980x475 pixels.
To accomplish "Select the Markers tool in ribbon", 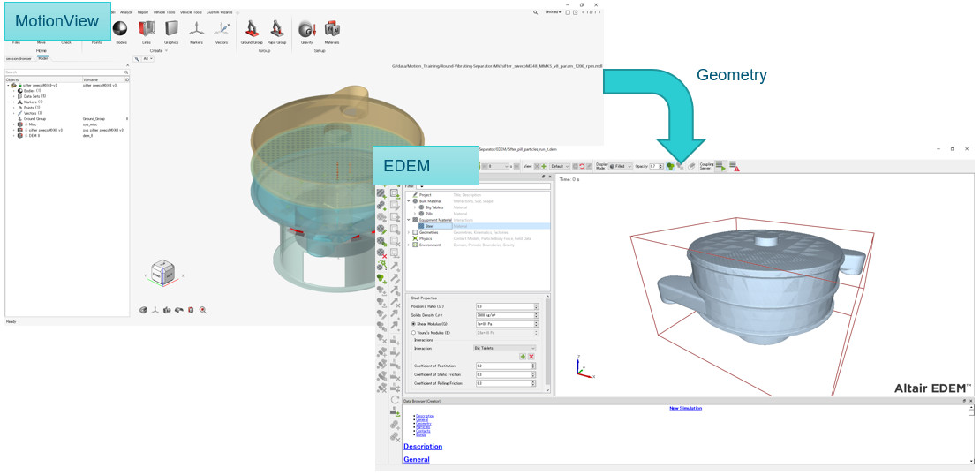I will [x=196, y=30].
